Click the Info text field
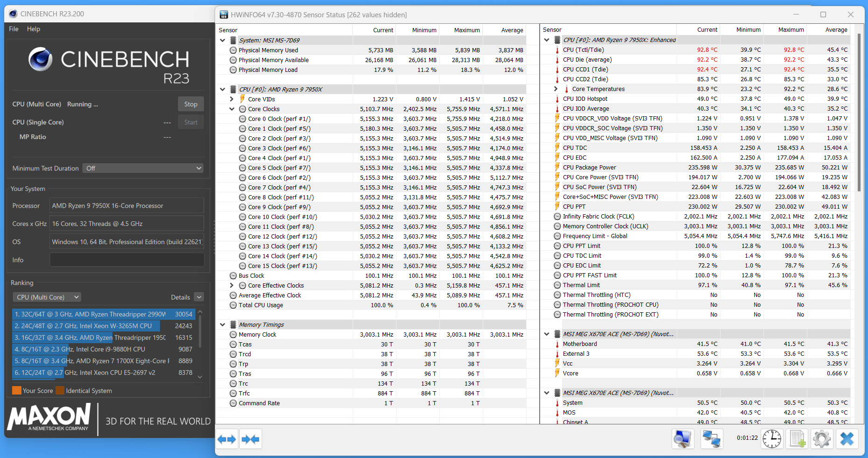Screen dimensions: 868x458 [126, 260]
